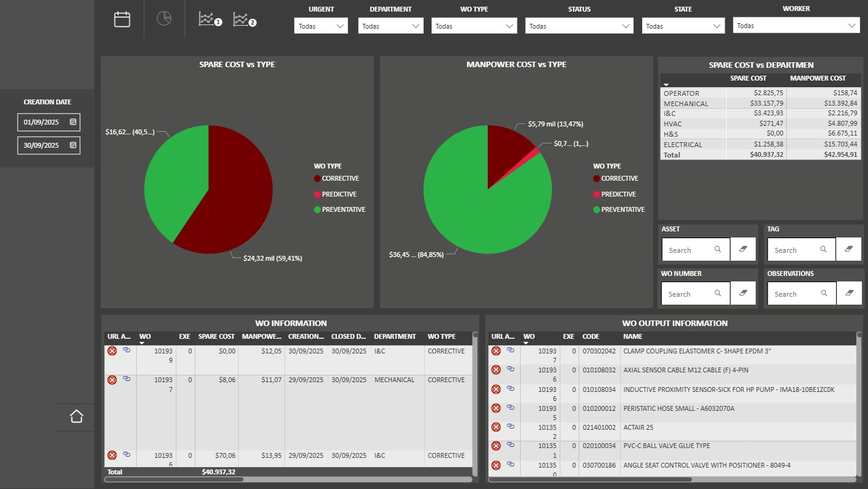
Task: Open the pie chart page icon
Action: (x=164, y=19)
